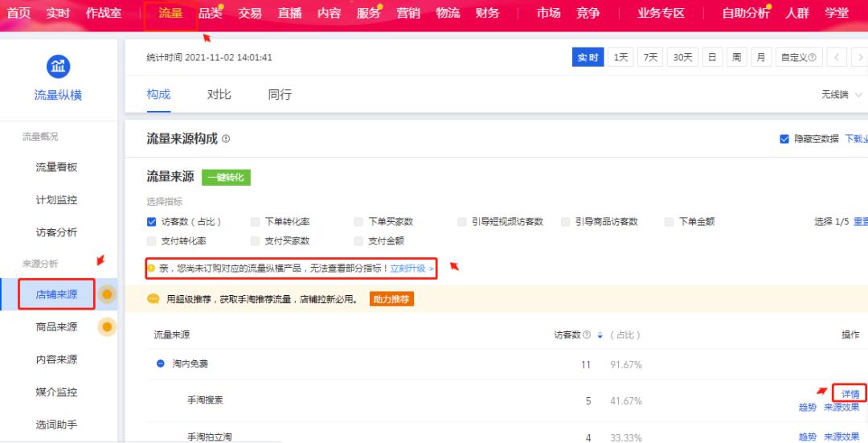Go to next period with right arrow

pos(860,57)
